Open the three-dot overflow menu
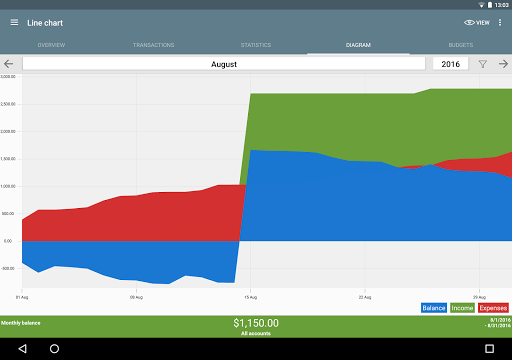512x360 pixels. point(500,23)
